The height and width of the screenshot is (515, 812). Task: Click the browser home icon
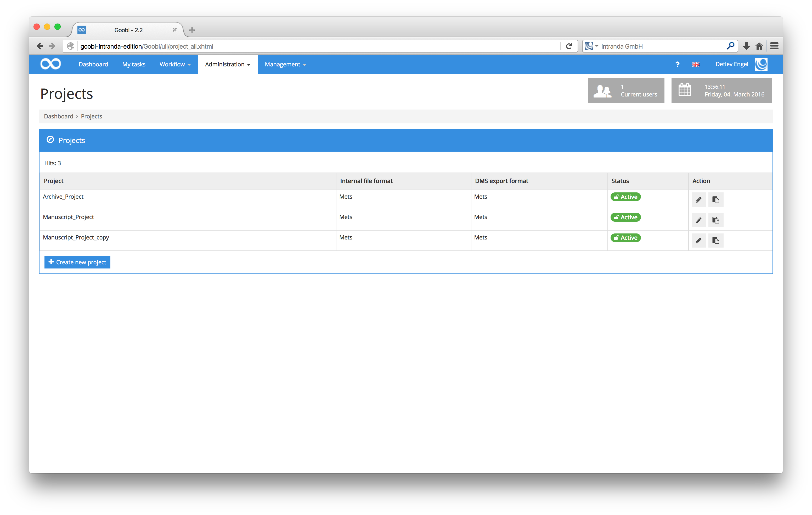click(759, 46)
